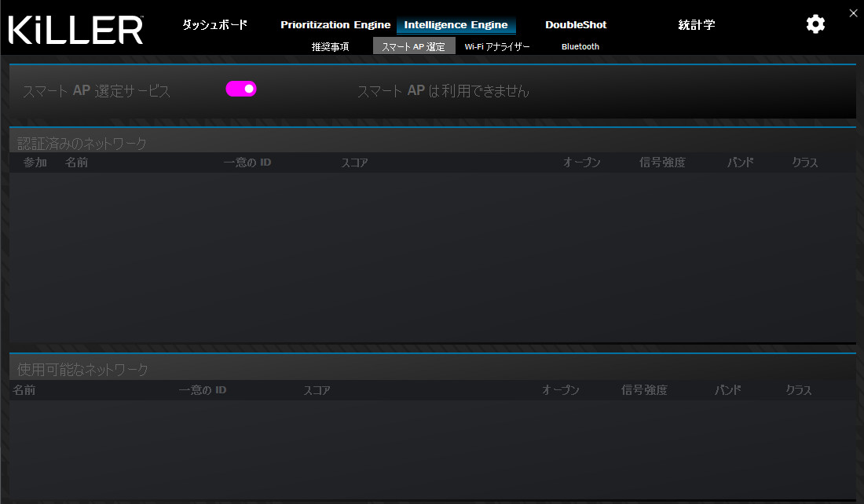Open the settings gear icon
The image size is (864, 504).
click(815, 24)
